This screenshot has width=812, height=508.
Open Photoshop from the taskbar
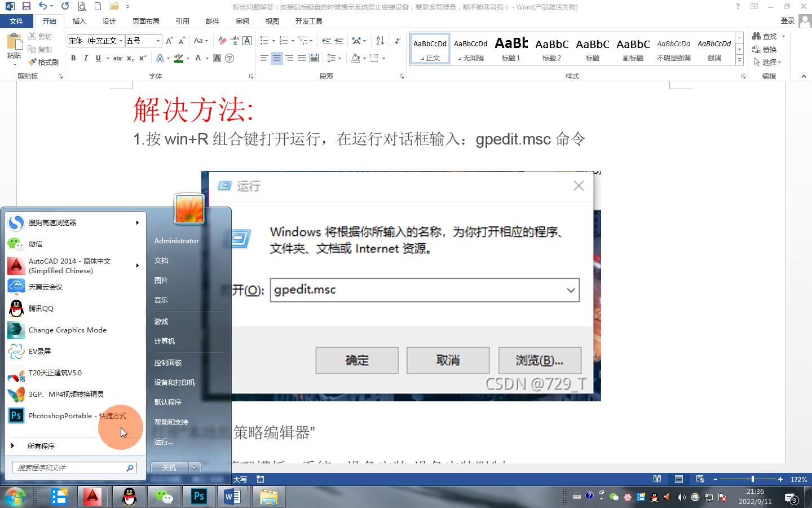click(198, 497)
